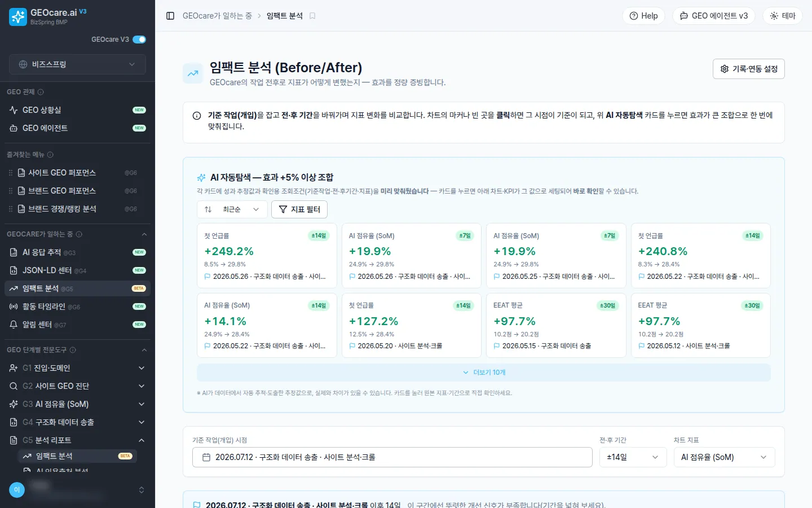Image resolution: width=812 pixels, height=508 pixels.
Task: Click the 테마 theme button
Action: point(783,16)
